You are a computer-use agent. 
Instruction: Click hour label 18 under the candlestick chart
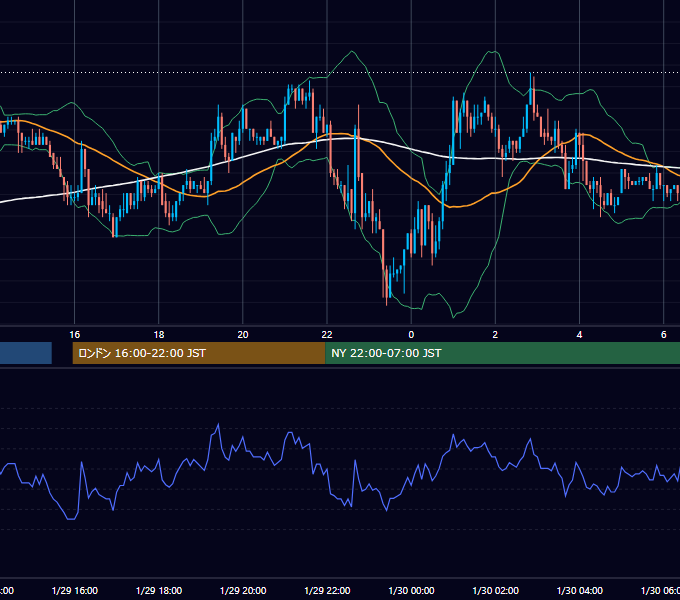159,335
